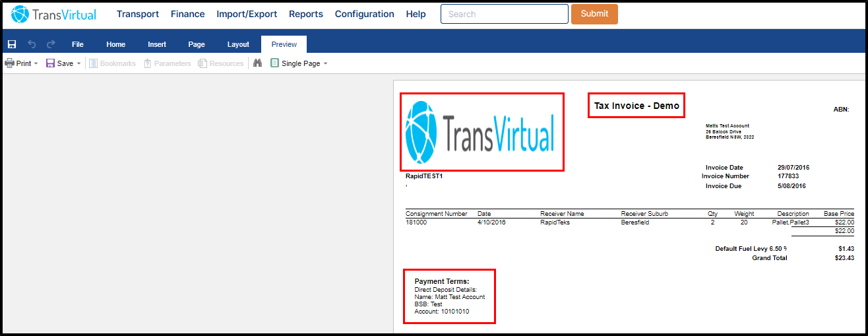
Task: Click the redo arrow icon
Action: 51,44
